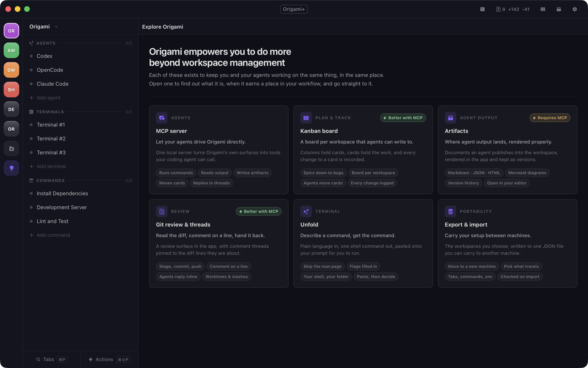The width and height of the screenshot is (588, 368).
Task: Open the lightbulb explore icon
Action: 11,168
